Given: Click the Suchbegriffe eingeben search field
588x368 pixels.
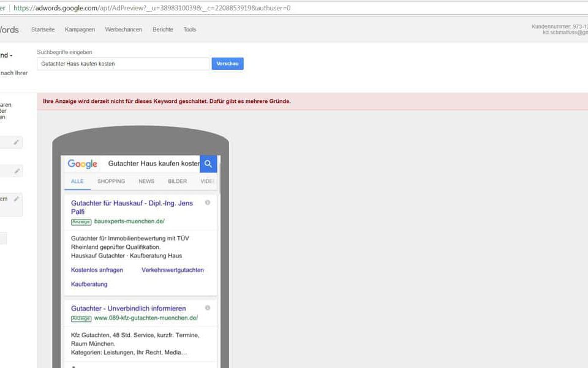Looking at the screenshot, I should tap(123, 64).
